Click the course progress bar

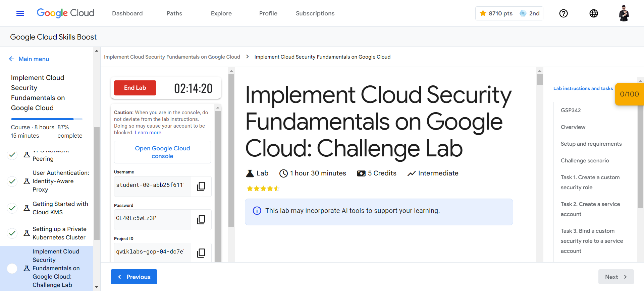pos(47,119)
